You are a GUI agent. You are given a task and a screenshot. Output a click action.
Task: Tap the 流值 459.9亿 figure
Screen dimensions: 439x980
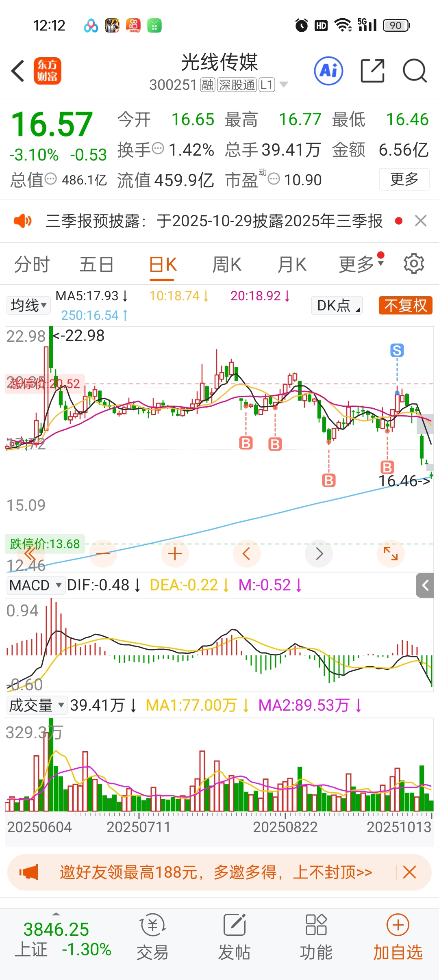pyautogui.click(x=165, y=180)
